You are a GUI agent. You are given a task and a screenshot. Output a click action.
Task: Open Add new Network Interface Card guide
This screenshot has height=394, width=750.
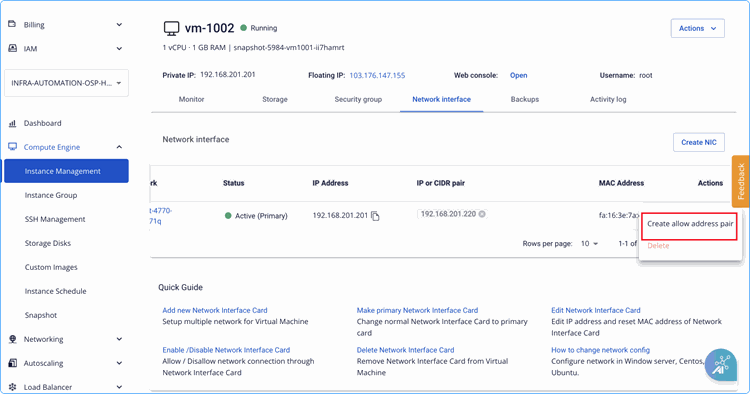point(215,310)
